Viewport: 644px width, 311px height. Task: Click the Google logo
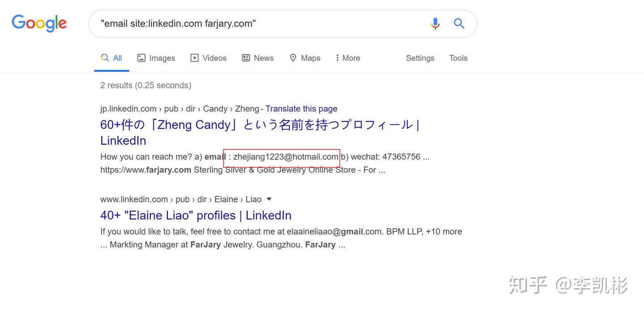tap(39, 23)
